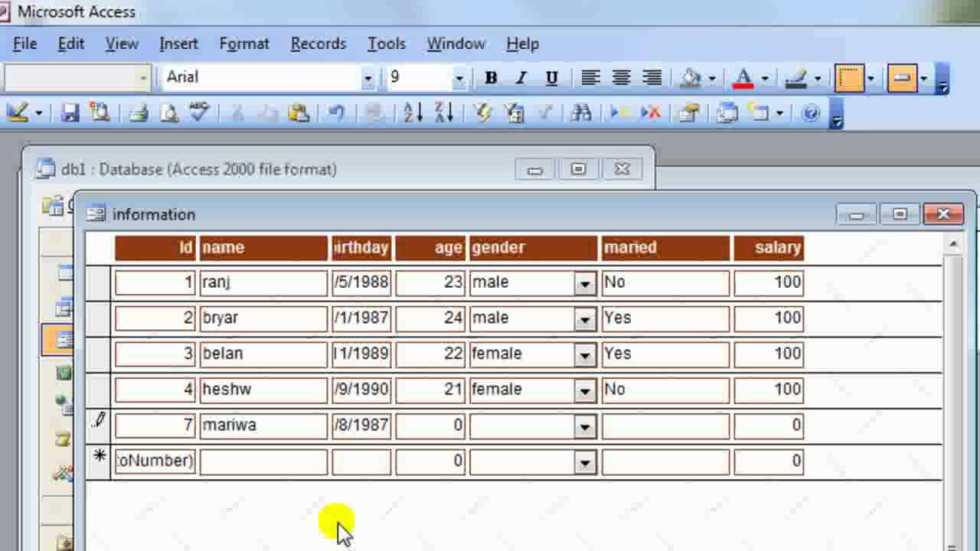Screen dimensions: 980x551
Task: Click Filter By Selection icon
Action: click(482, 113)
